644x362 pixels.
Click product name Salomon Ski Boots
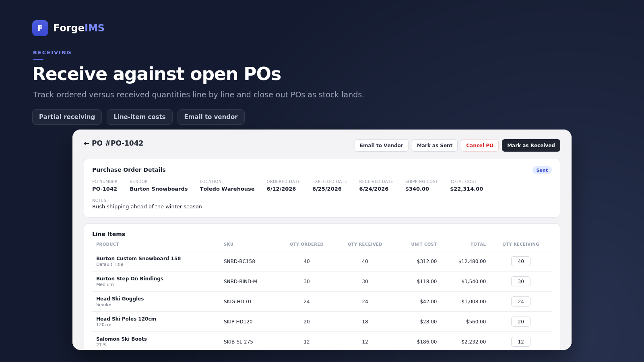point(122,339)
